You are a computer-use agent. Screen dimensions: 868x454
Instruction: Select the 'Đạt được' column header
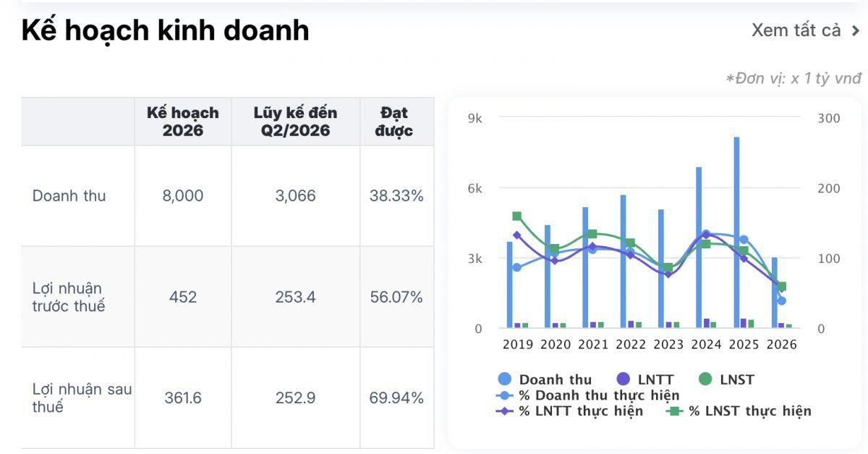(397, 122)
